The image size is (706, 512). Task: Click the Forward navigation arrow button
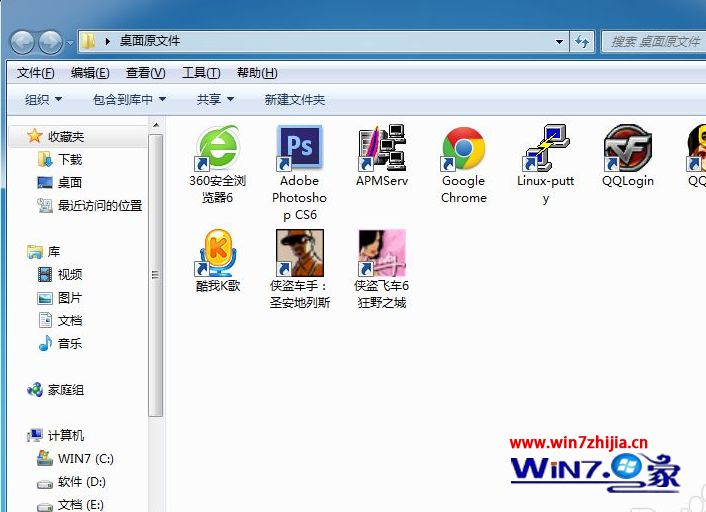[50, 42]
